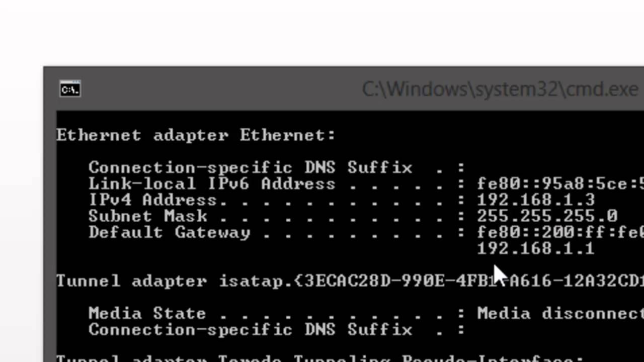Select the "Media disconnected" status text
Viewport: 644px width, 362px height.
pyautogui.click(x=559, y=313)
